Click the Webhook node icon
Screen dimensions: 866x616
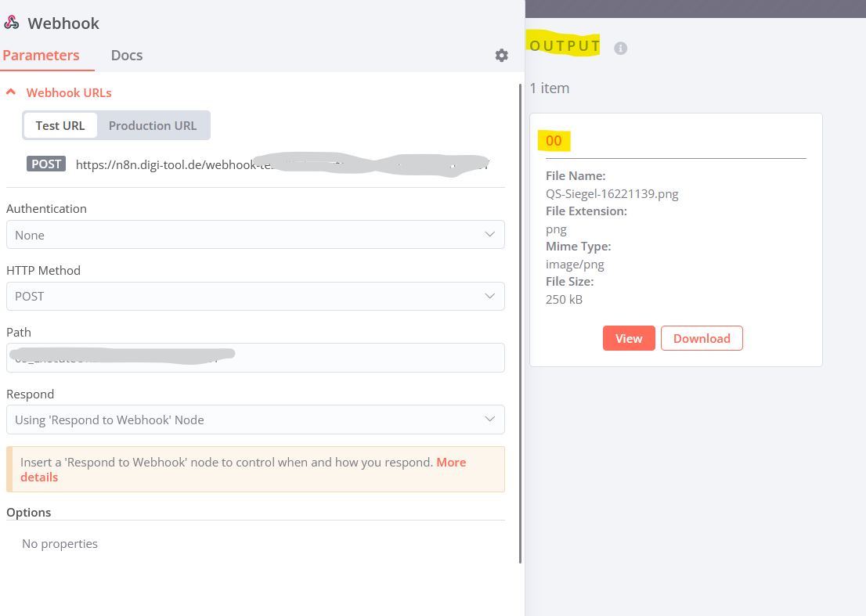pos(12,23)
